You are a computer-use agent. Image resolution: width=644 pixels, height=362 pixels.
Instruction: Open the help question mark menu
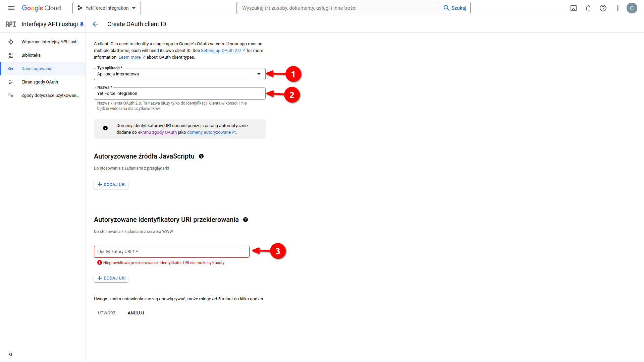603,8
